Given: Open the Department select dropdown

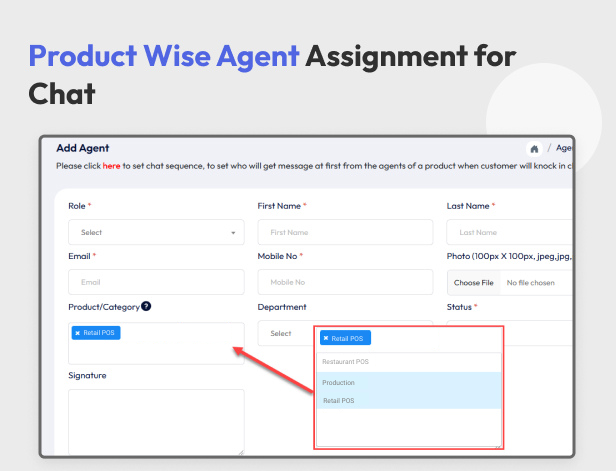Looking at the screenshot, I should click(285, 333).
